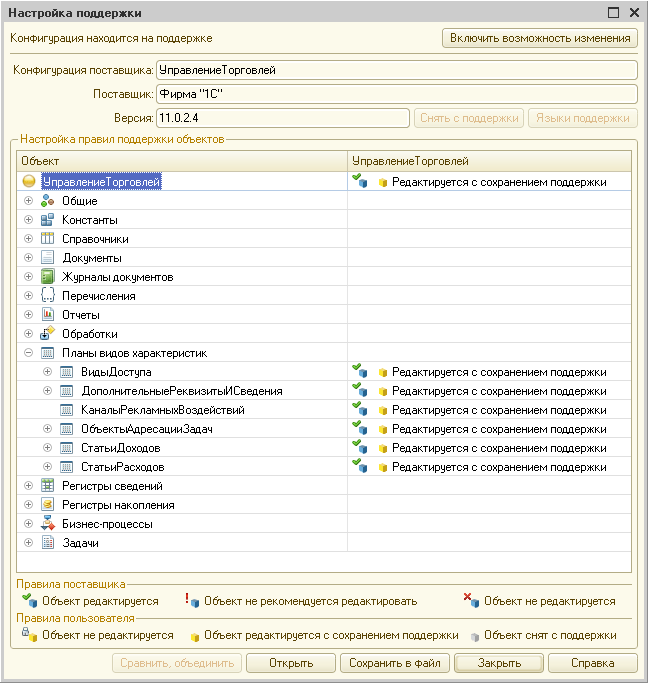Click the Снять с поддержки button
The width and height of the screenshot is (648, 683).
click(x=469, y=118)
